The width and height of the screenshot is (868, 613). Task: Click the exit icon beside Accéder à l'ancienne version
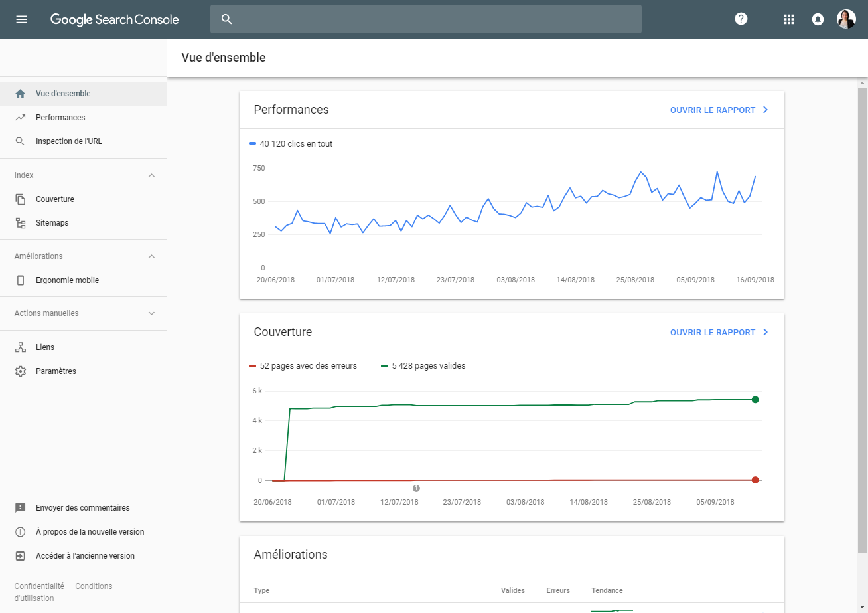21,556
